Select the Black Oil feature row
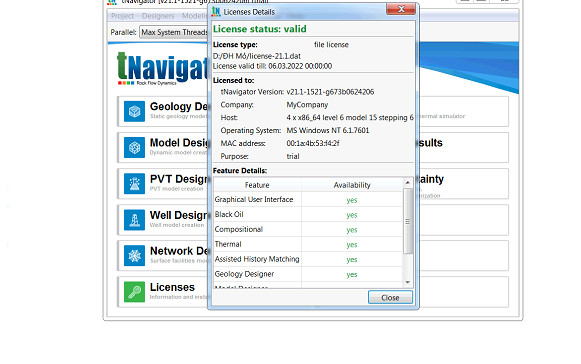581x364 pixels. [x=308, y=215]
